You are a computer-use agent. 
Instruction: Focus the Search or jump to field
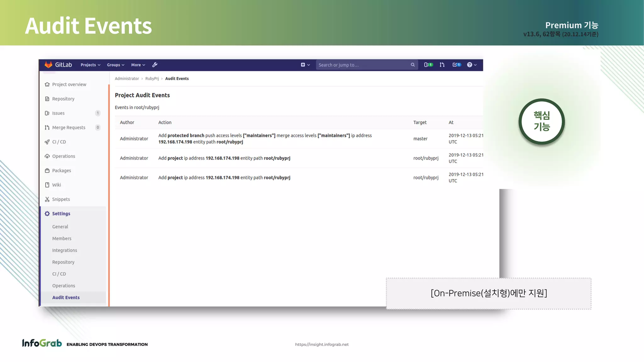coord(367,65)
